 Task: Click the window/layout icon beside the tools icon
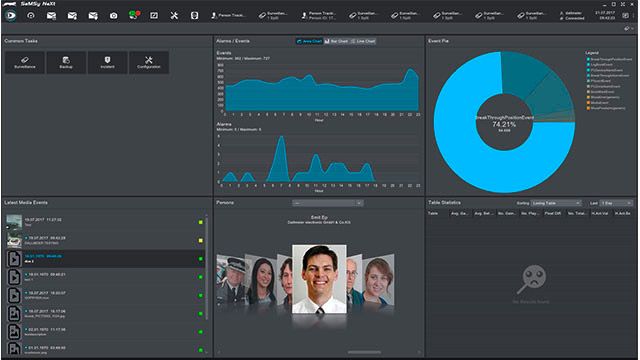[x=154, y=16]
